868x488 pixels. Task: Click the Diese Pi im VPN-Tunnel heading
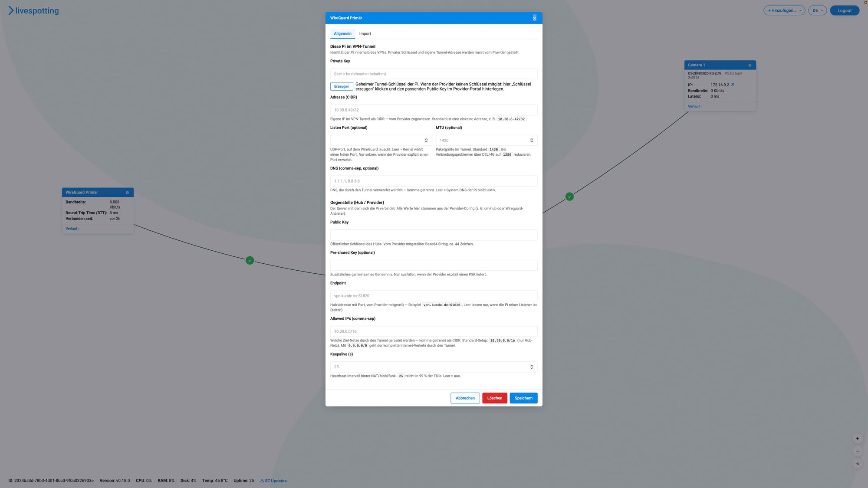pos(353,46)
